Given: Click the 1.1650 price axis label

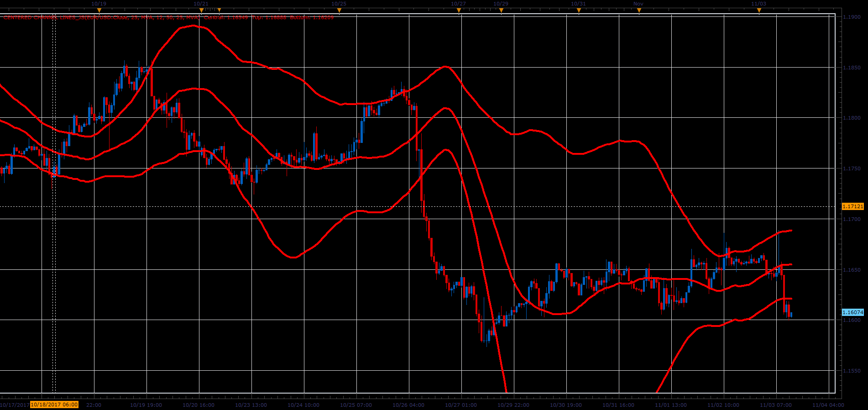Looking at the screenshot, I should pyautogui.click(x=852, y=270).
